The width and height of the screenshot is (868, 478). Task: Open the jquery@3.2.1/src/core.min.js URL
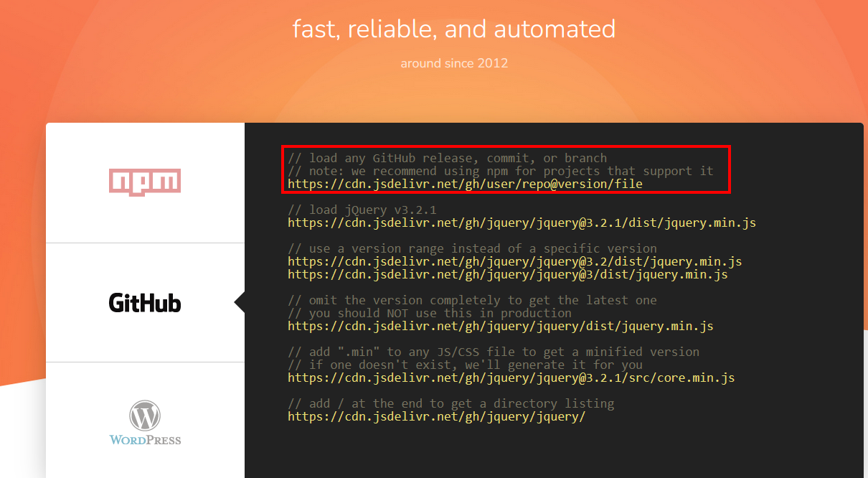pos(511,378)
